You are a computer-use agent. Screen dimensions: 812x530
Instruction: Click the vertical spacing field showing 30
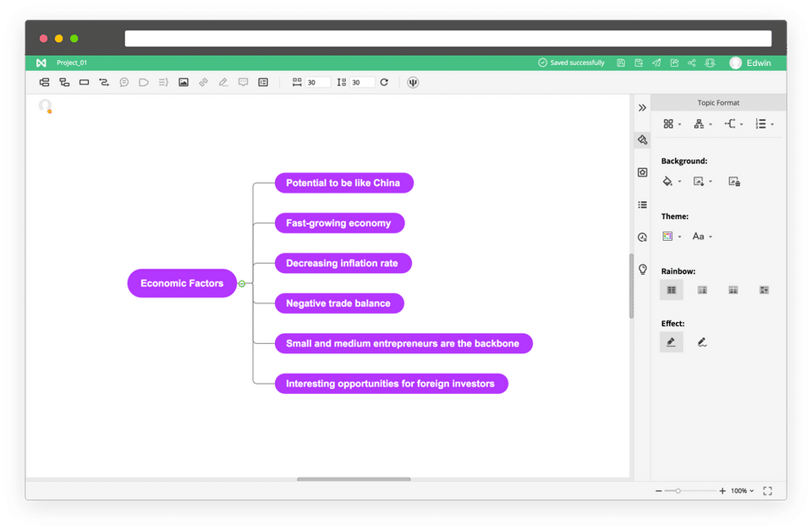[362, 82]
